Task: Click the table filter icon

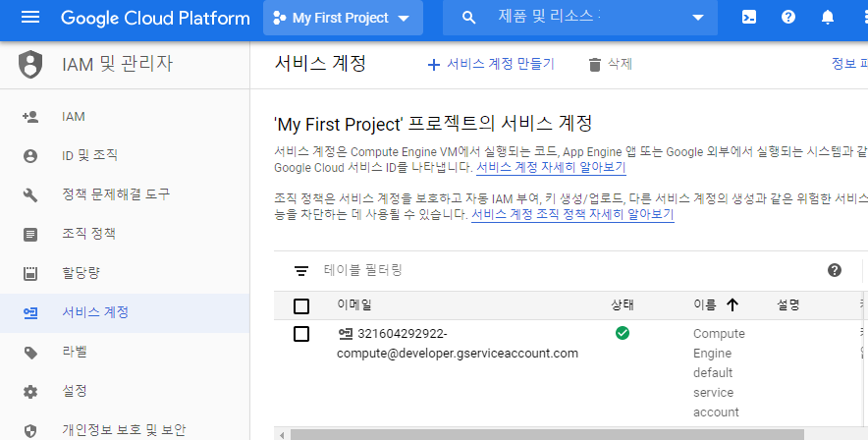Action: 301,271
